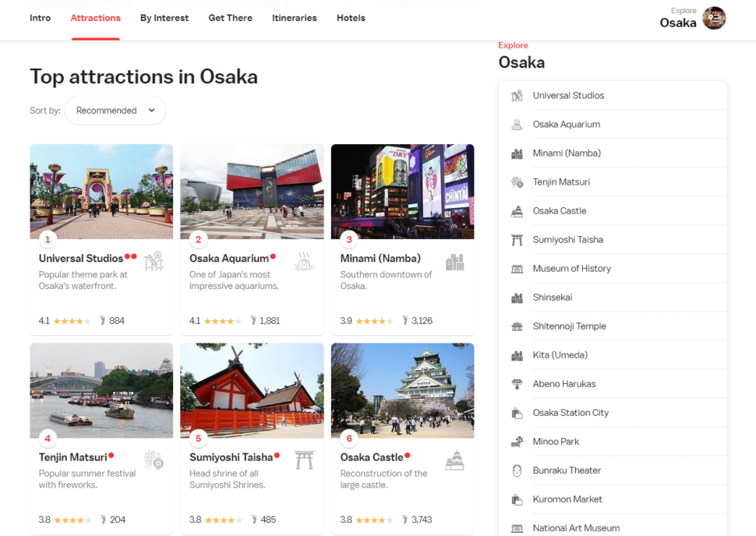Click sidebar Osaka Station City shopping icon
This screenshot has height=536, width=756.
tap(517, 413)
